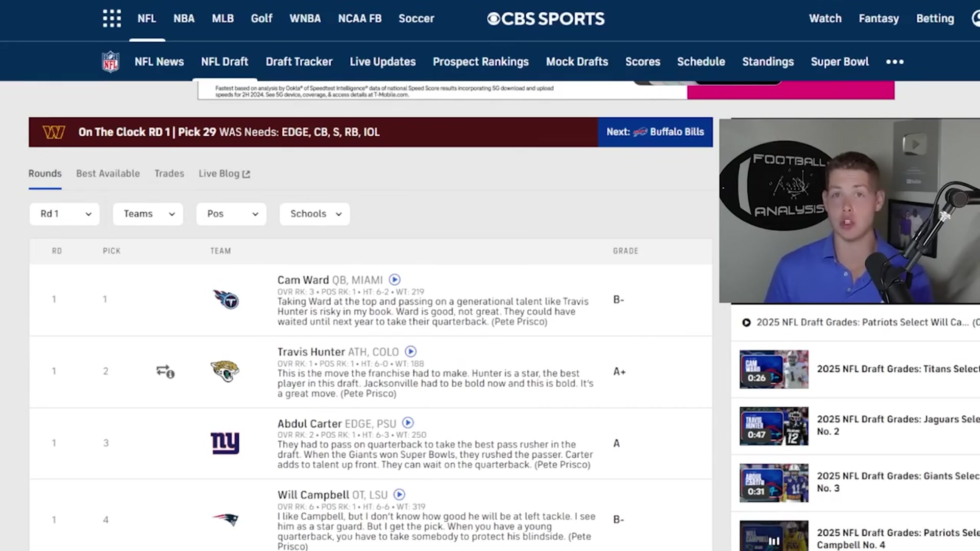Switch to the Best Available tab
The width and height of the screenshot is (980, 551).
click(x=108, y=173)
